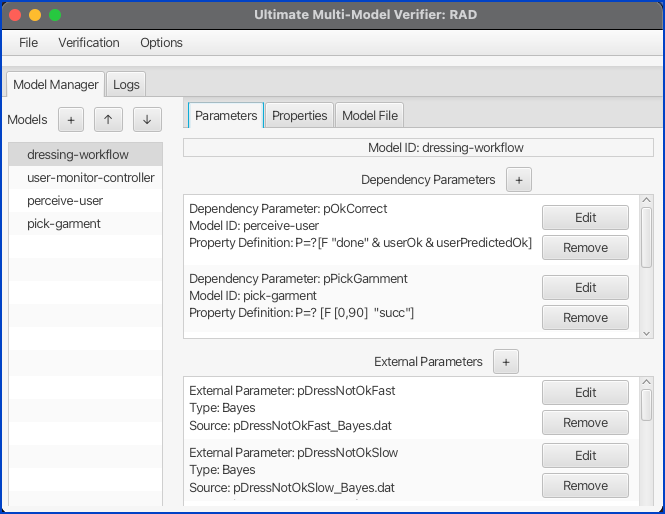The width and height of the screenshot is (665, 514).
Task: Remove the pDressNotOkSlow external parameter
Action: [585, 486]
